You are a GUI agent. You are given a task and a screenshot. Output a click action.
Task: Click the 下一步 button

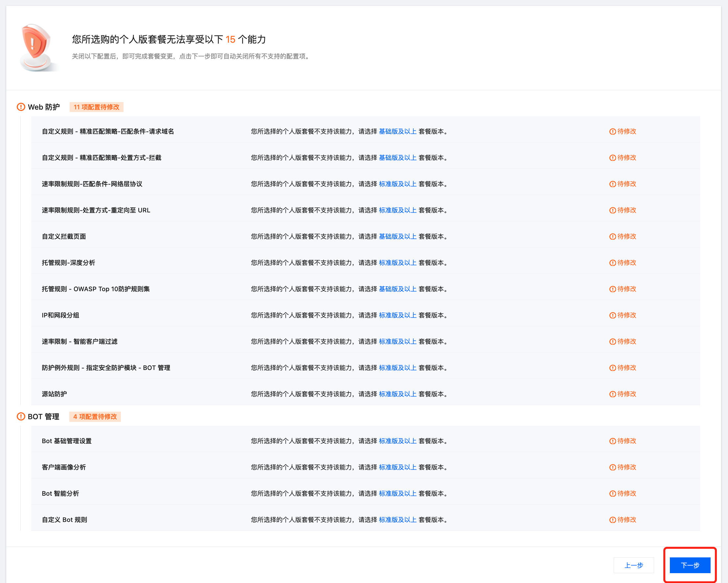[690, 565]
